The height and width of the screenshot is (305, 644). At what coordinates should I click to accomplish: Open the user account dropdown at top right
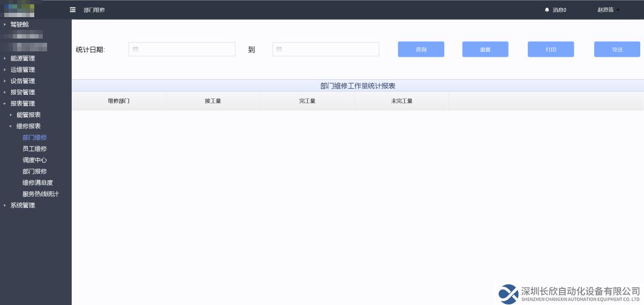click(608, 10)
